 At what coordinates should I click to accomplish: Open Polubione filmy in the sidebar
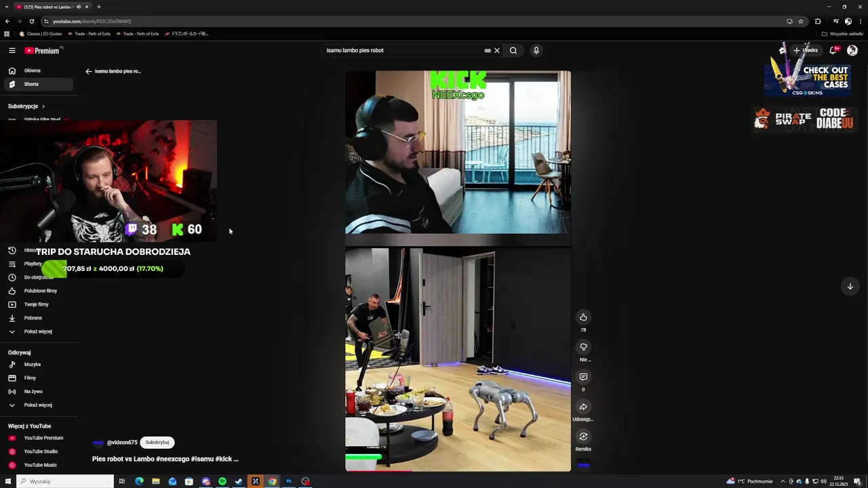tap(38, 291)
